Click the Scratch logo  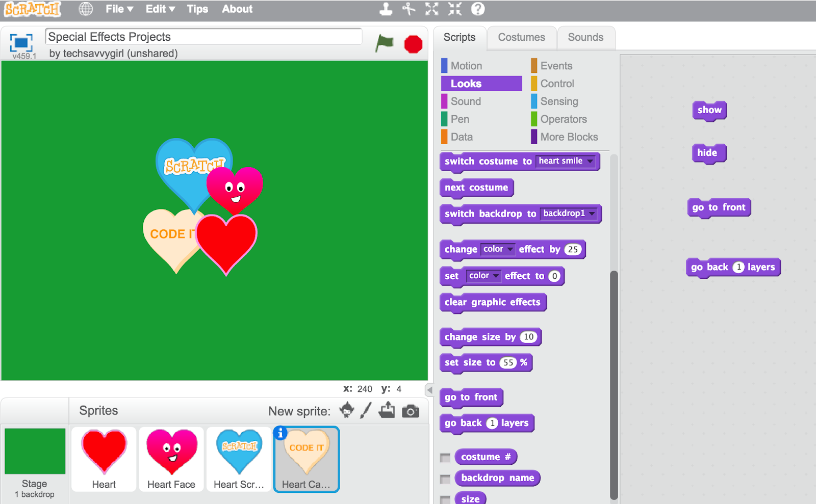[33, 9]
